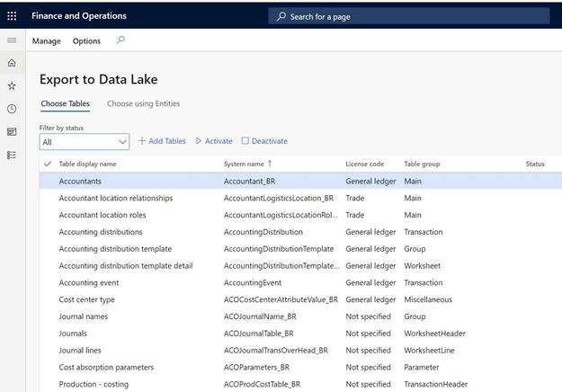
Task: Open the app launcher waffle icon
Action: pos(12,16)
